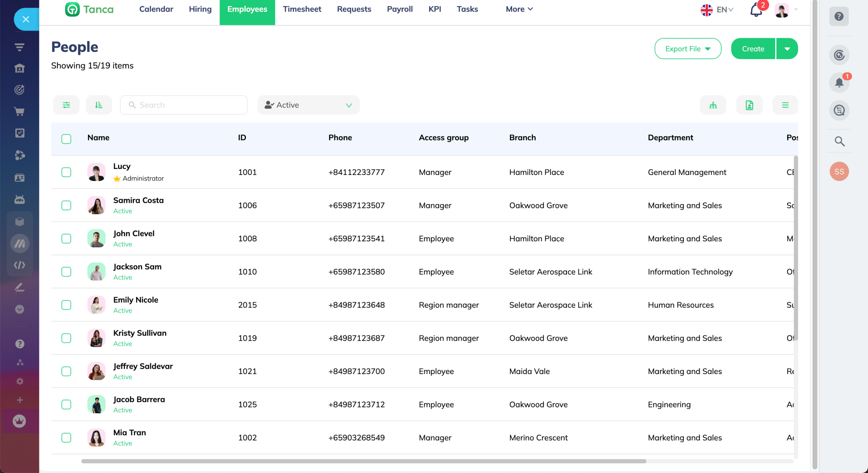Open the organization chart view icon

[x=713, y=105]
